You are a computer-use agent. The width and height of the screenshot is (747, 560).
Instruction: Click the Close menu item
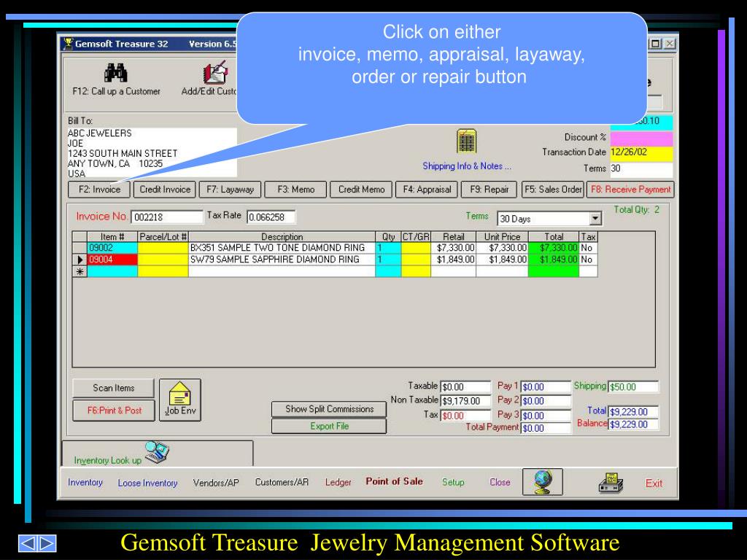[x=500, y=482]
